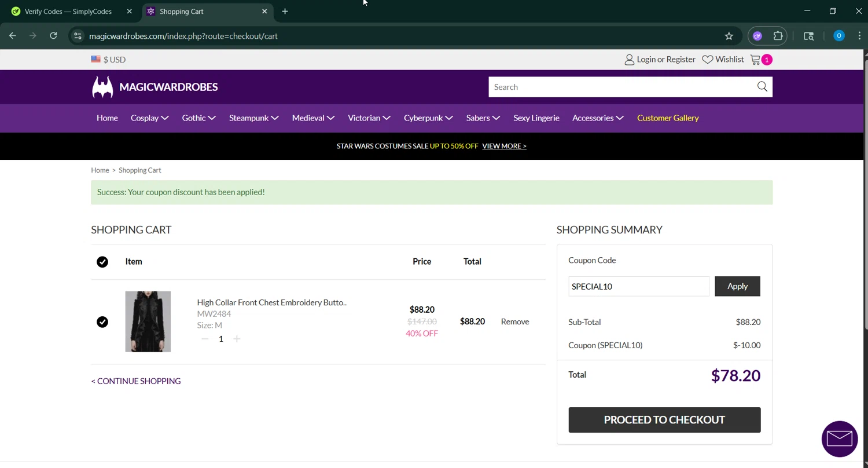868x468 pixels.
Task: Open the browser extensions puzzle icon
Action: click(x=778, y=36)
